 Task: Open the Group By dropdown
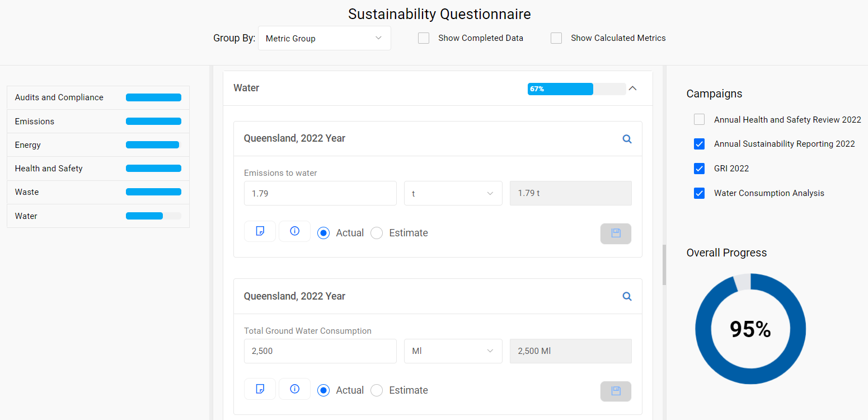(324, 38)
